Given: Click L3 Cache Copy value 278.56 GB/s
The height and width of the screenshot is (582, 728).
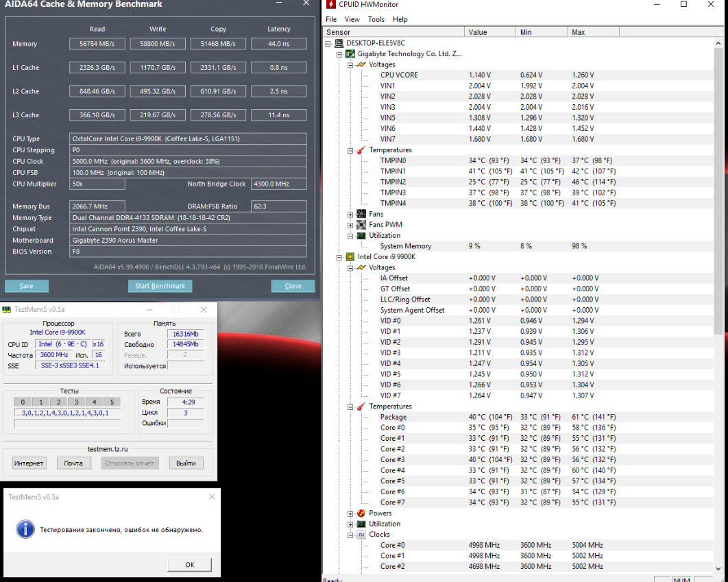Looking at the screenshot, I should click(x=218, y=114).
